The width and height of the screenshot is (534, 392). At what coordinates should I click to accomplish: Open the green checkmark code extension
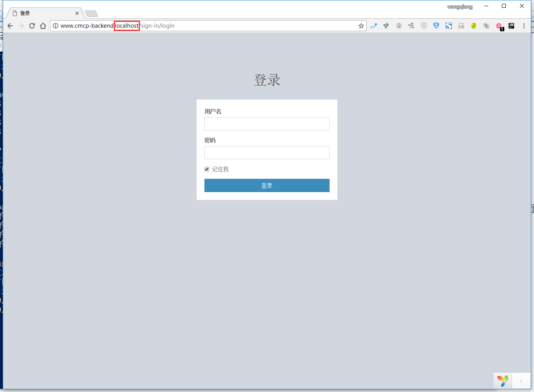(x=386, y=26)
